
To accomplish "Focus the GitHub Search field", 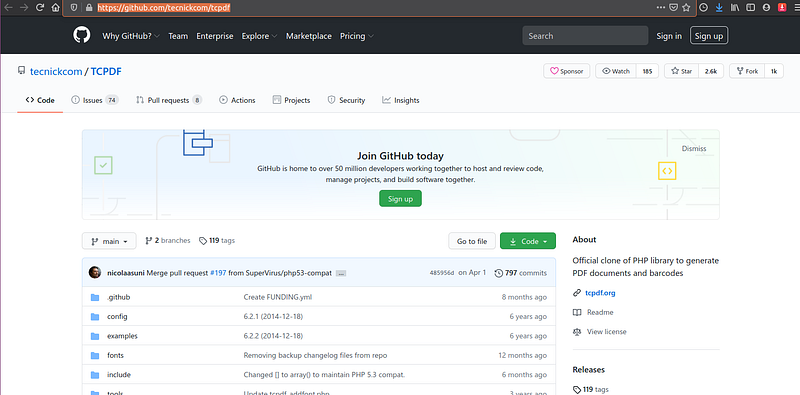I will (585, 36).
